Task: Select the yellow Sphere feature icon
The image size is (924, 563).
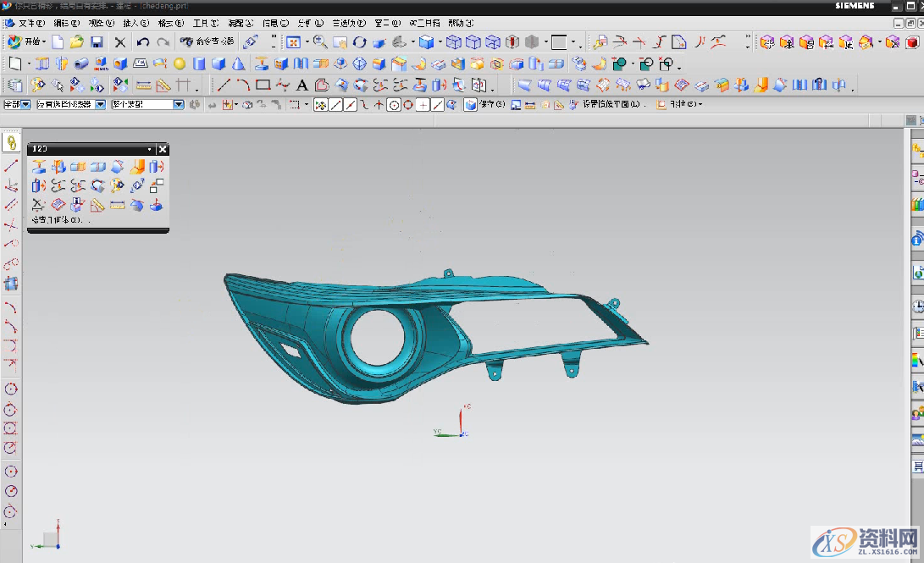Action: point(180,63)
